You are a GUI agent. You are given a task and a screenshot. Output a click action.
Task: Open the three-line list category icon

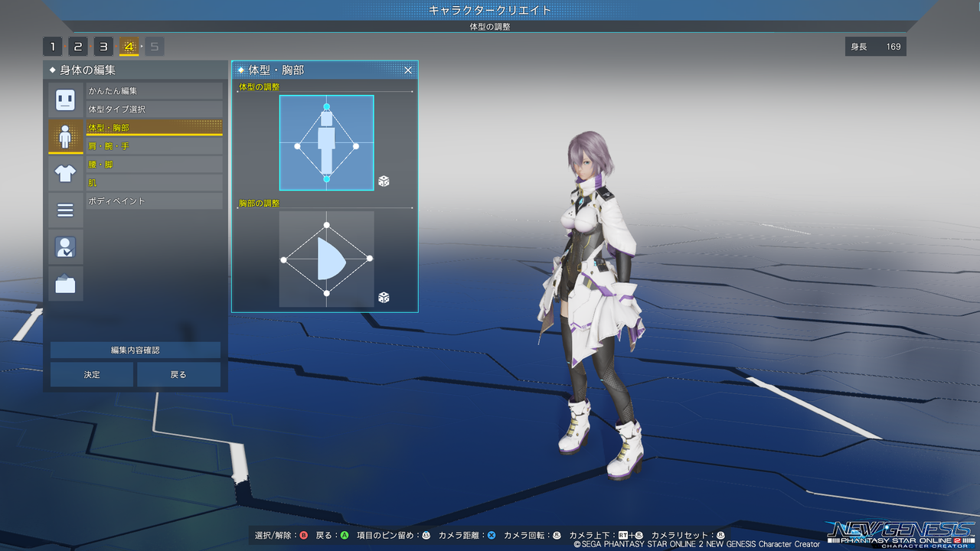coord(65,210)
